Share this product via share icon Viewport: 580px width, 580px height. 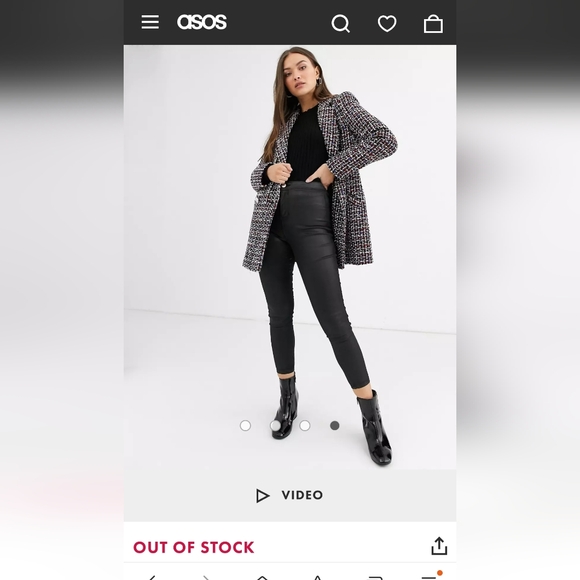439,546
